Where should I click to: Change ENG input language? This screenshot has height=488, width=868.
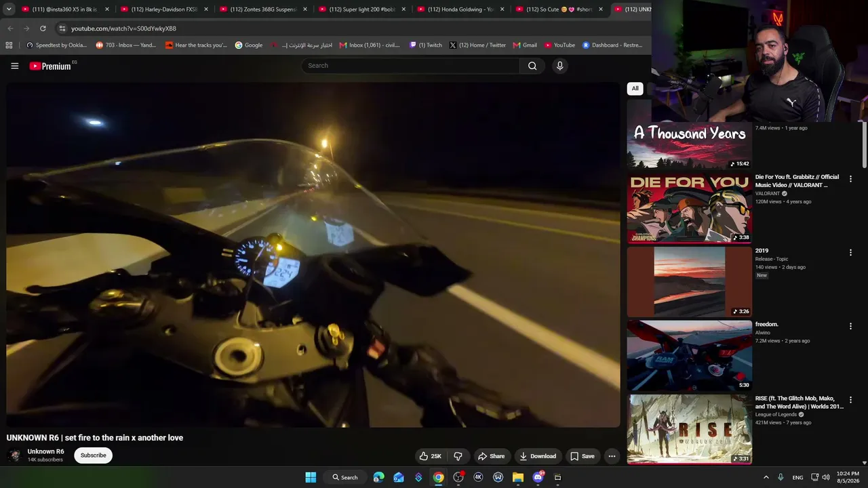(x=797, y=477)
